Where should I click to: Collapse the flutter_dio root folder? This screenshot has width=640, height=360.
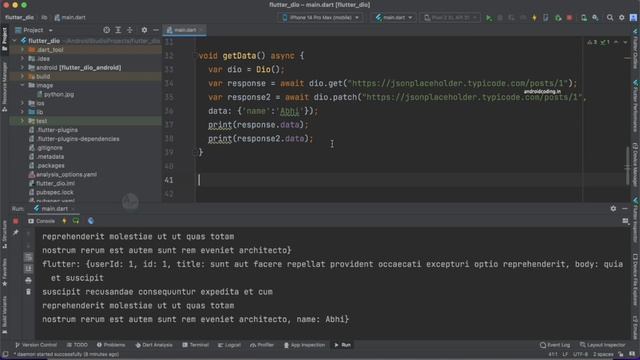[x=15, y=41]
